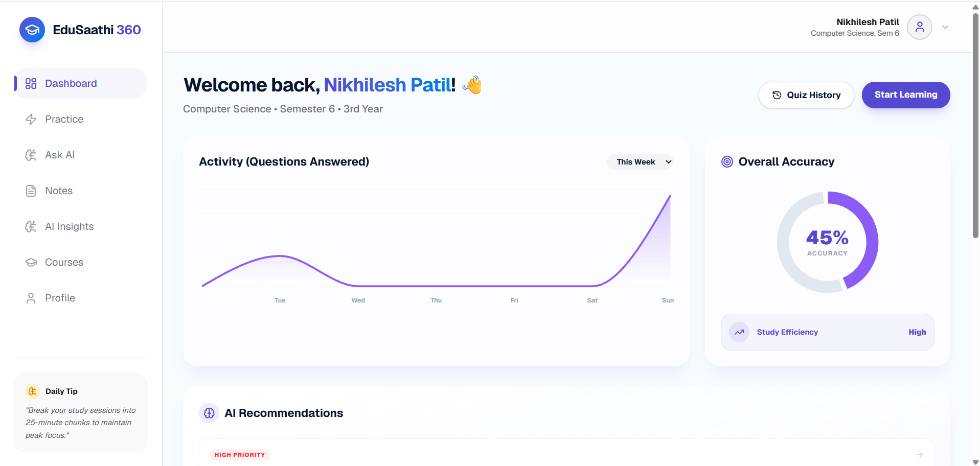Click the Practice lightning bolt icon
Screen dimensions: 980x466
tap(31, 119)
